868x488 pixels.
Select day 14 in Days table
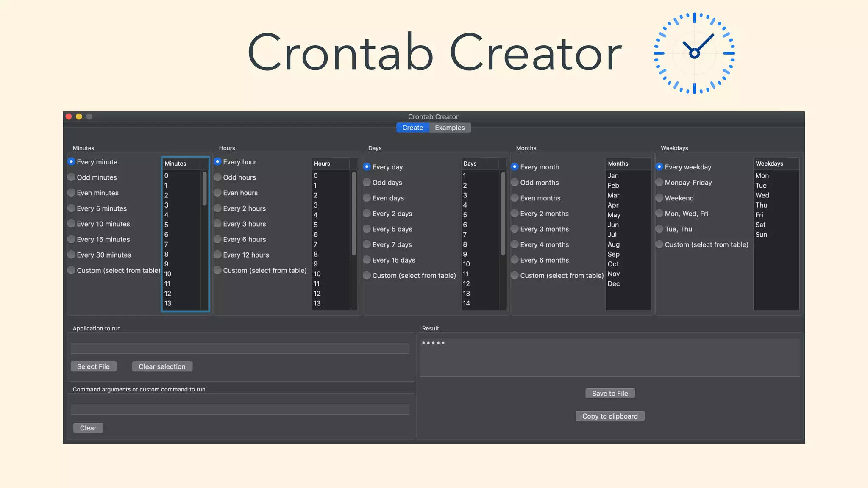coord(480,303)
